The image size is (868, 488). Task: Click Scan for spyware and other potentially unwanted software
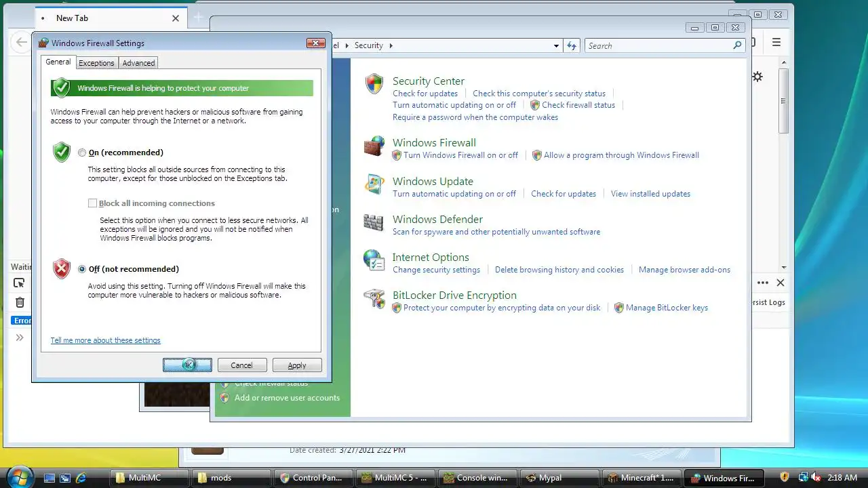pyautogui.click(x=496, y=232)
